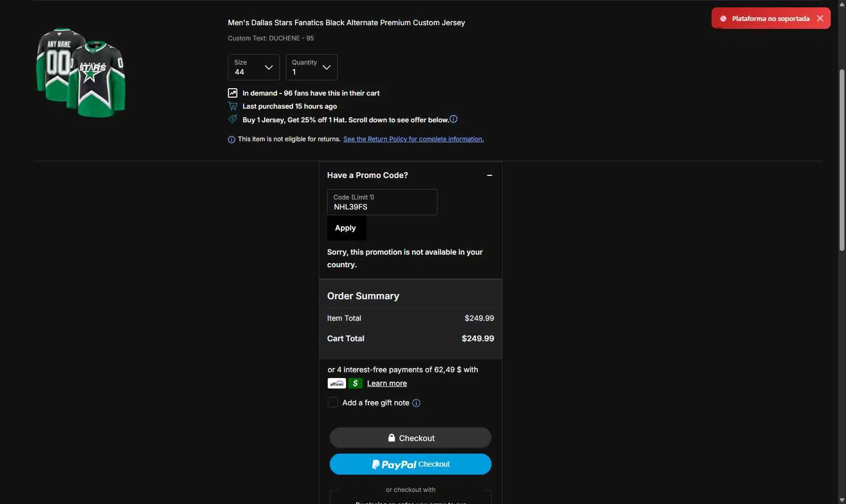This screenshot has height=504, width=846.
Task: Click the trending 'In demand' icon
Action: point(233,93)
